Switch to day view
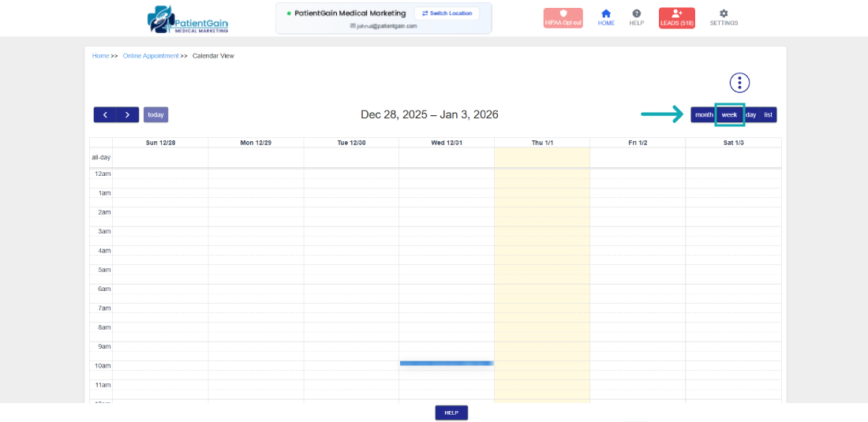The image size is (868, 422). click(x=750, y=115)
